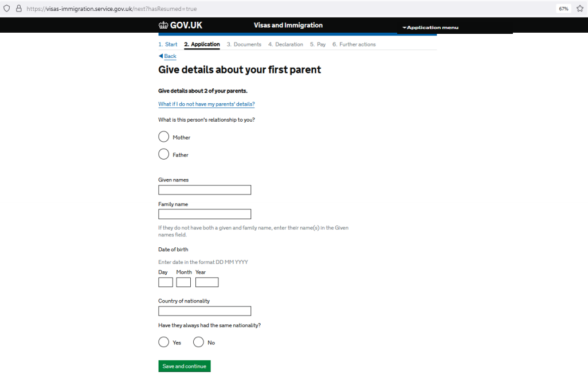588x381 pixels.
Task: Select the Father radio button
Action: click(x=163, y=154)
